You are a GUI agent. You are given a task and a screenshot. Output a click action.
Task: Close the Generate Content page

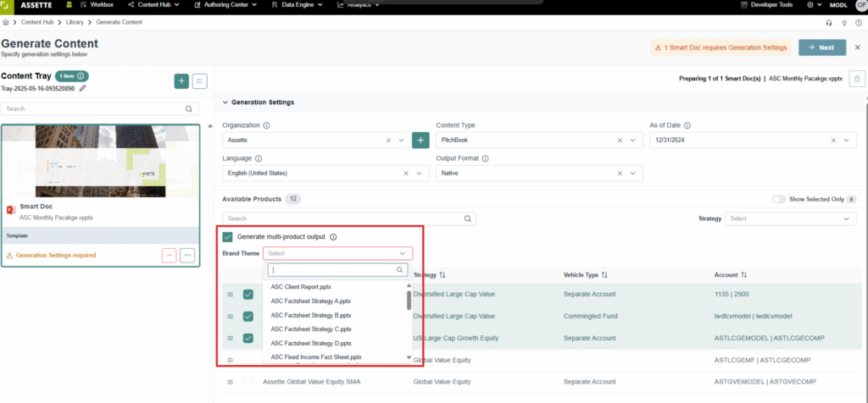pyautogui.click(x=858, y=47)
